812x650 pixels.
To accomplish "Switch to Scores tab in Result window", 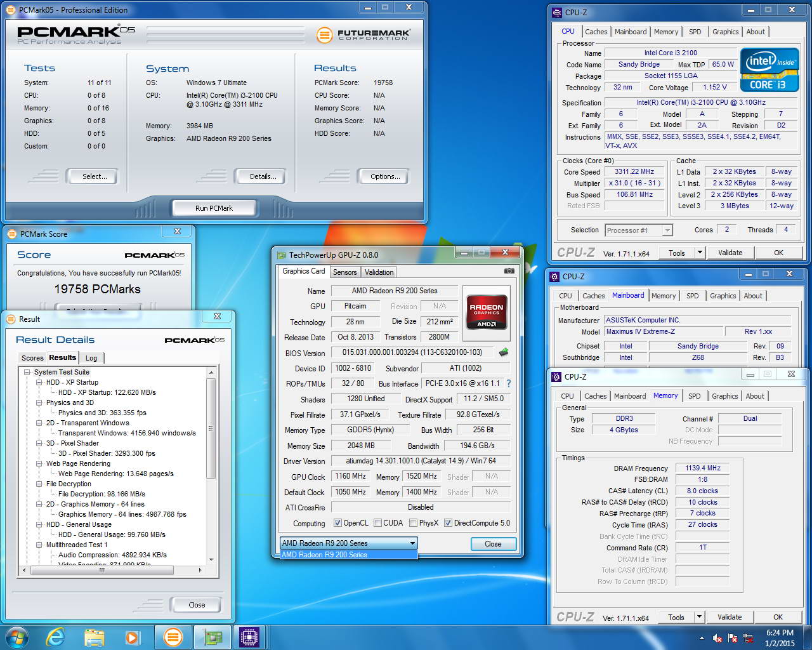I will (32, 358).
